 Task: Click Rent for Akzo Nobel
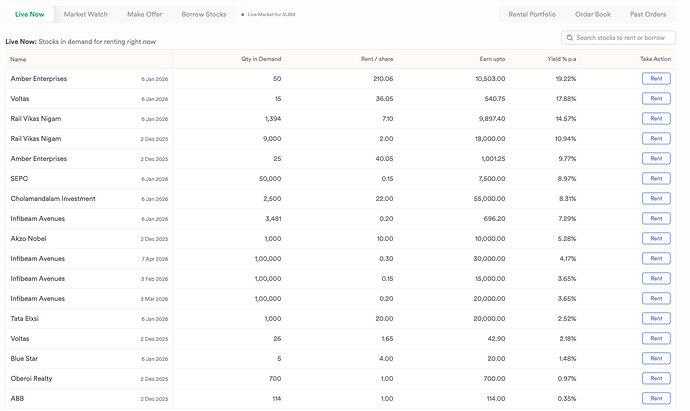656,238
